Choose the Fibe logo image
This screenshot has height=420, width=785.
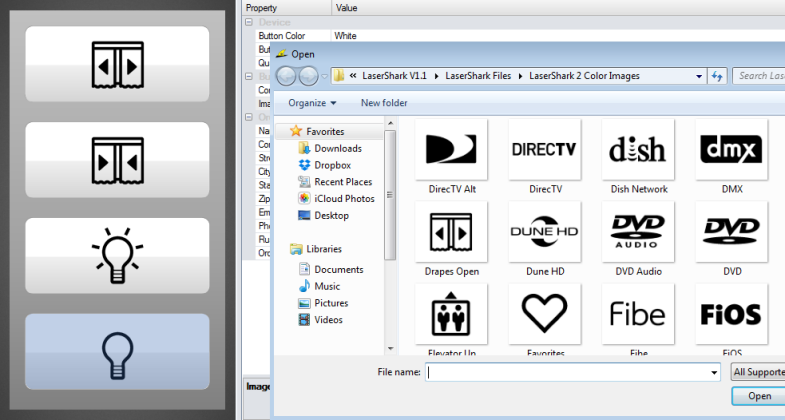(638, 314)
